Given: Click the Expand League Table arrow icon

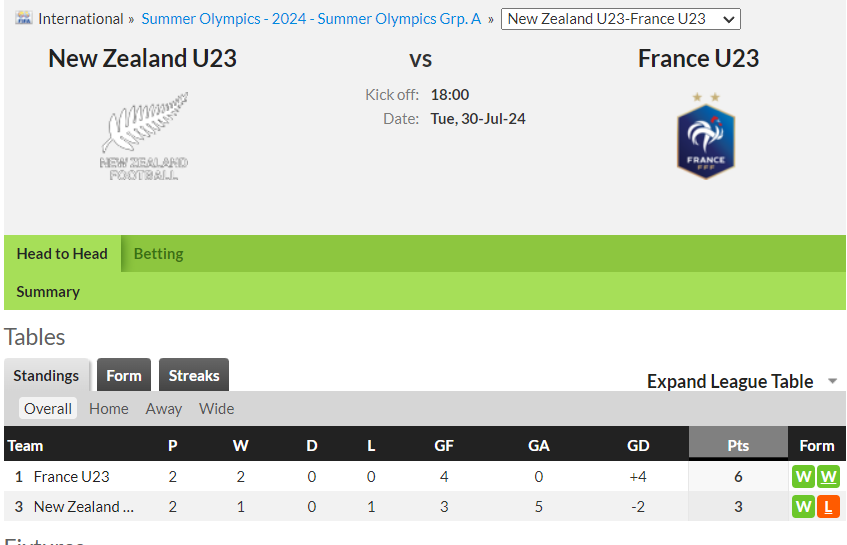Looking at the screenshot, I should [x=832, y=381].
